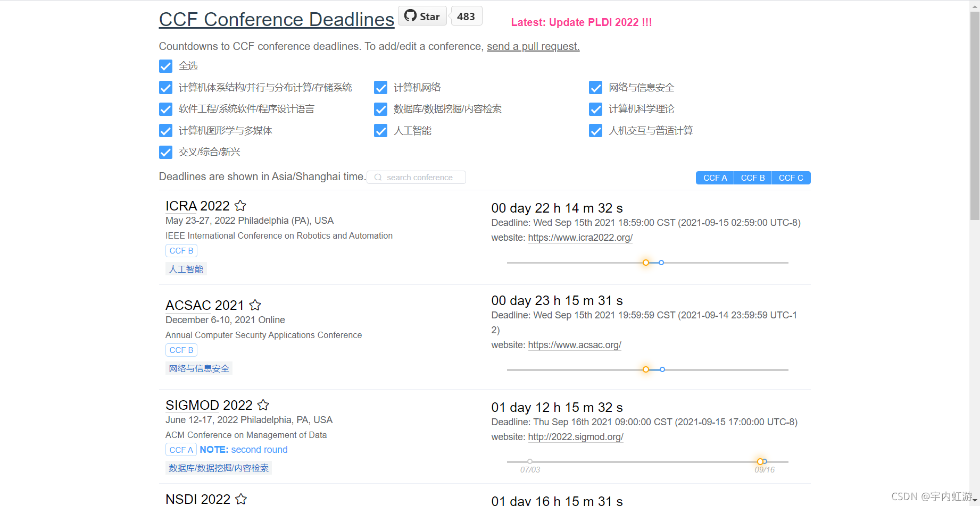Click the ICRA 2022 timeline orange marker
This screenshot has width=980, height=506.
tap(646, 263)
